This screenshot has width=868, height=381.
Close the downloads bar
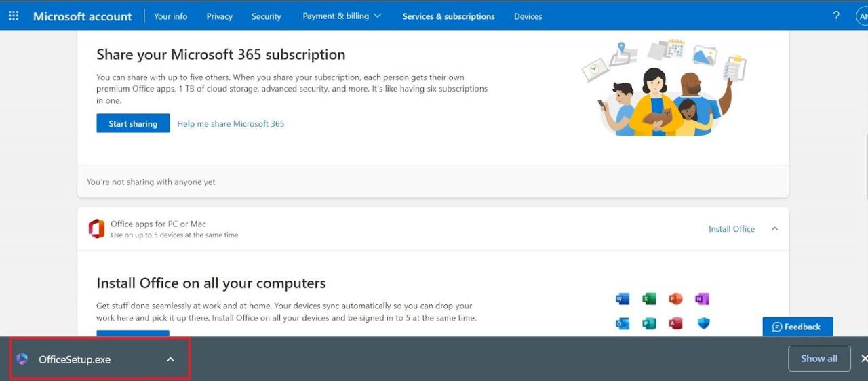864,359
